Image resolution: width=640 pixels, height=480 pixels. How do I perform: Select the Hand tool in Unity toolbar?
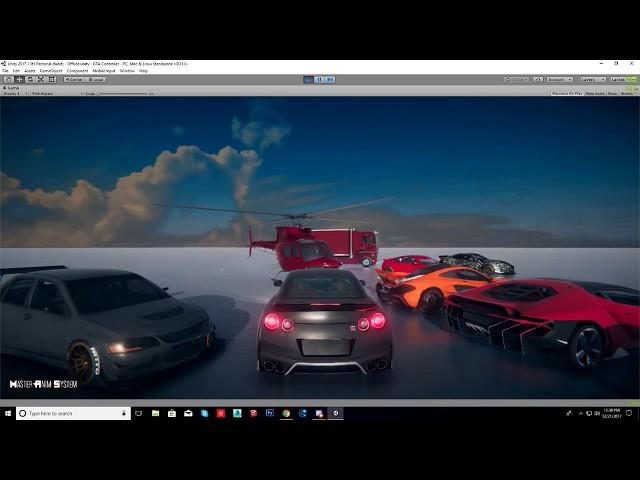point(8,80)
